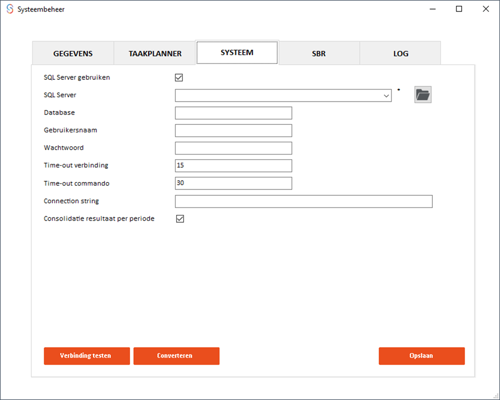The image size is (500, 400).
Task: Focus the Connection string field
Action: (x=304, y=202)
